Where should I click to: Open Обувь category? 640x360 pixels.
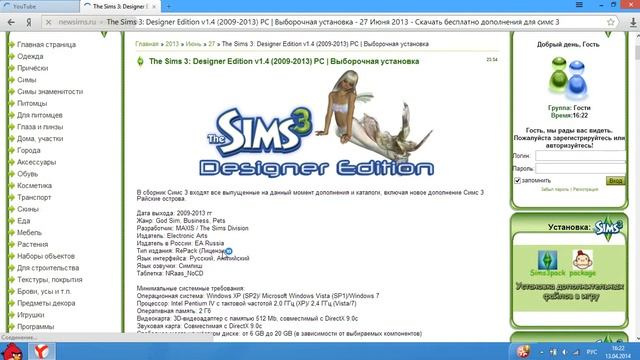tap(27, 174)
